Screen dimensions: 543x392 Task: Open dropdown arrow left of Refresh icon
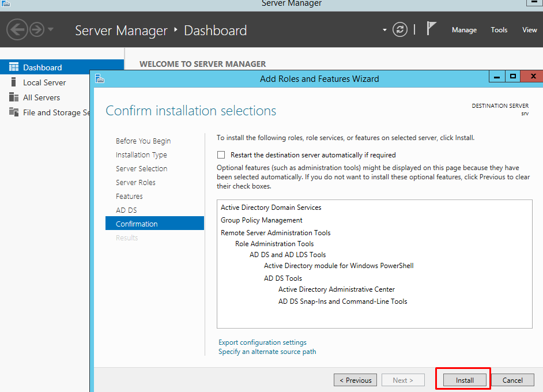point(384,30)
